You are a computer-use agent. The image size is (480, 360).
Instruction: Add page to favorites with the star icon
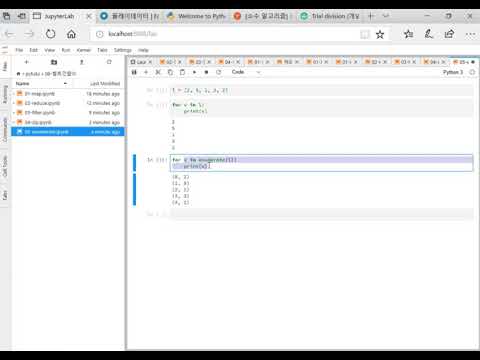(x=380, y=34)
